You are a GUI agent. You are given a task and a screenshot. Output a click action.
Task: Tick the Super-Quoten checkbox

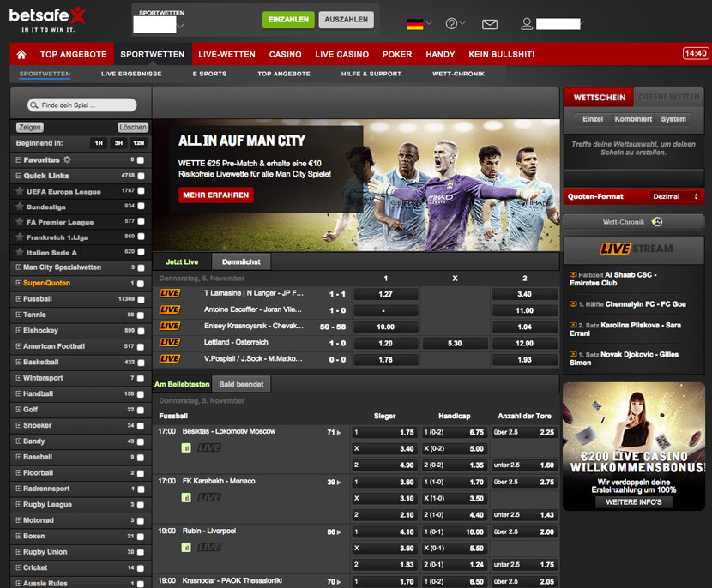141,284
